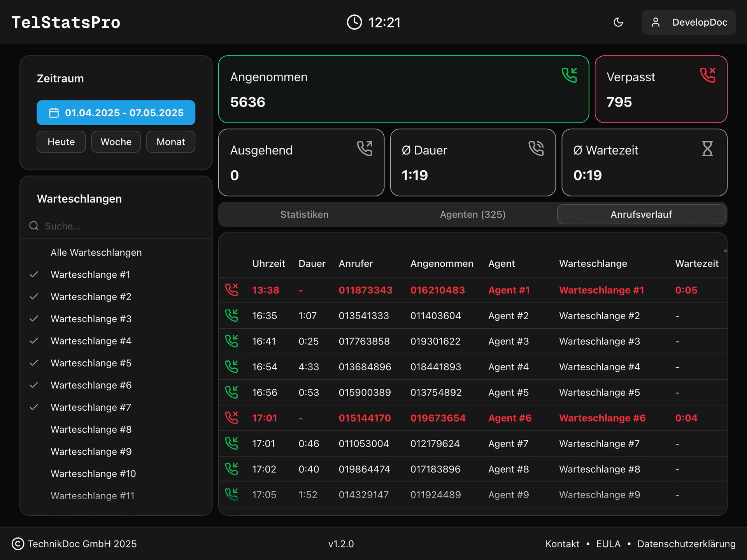Click Agent #4 table cell
The width and height of the screenshot is (747, 560).
tap(509, 367)
